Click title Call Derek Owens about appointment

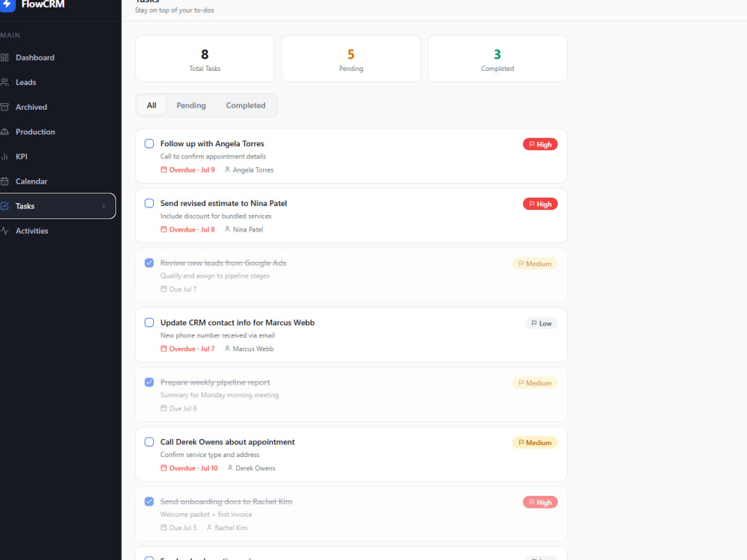(227, 442)
